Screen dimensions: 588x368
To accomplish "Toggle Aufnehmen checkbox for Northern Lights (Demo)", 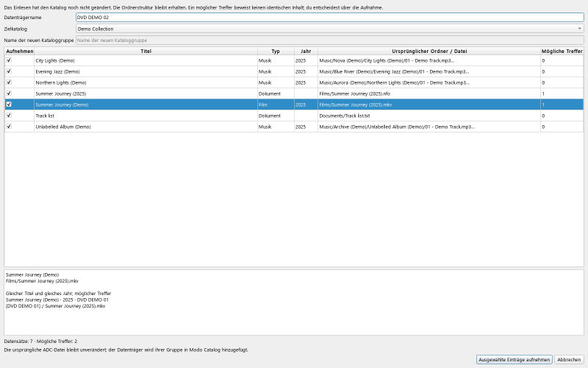I will [x=9, y=82].
